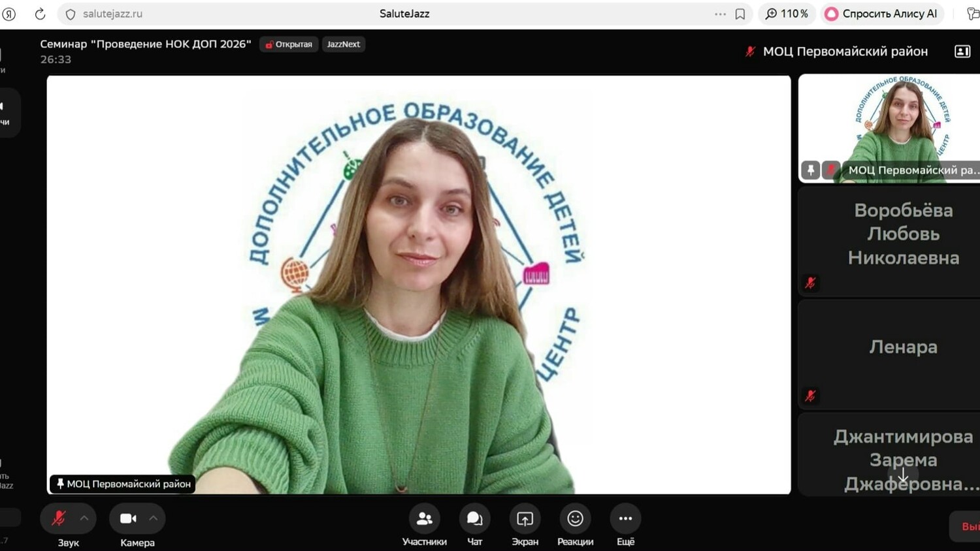The width and height of the screenshot is (980, 551).
Task: Open the Ещё more options menu
Action: click(x=625, y=518)
